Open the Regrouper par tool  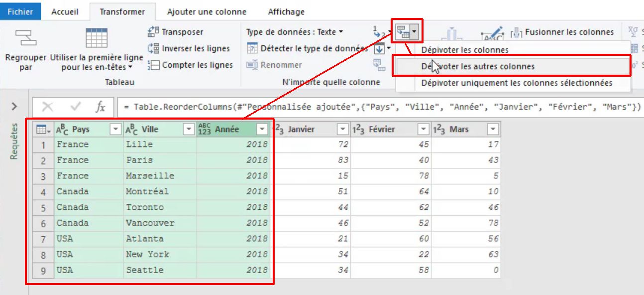(x=25, y=50)
